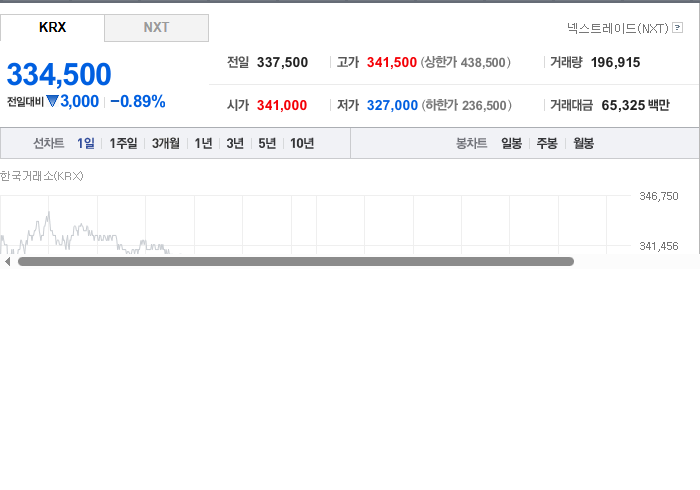Image resolution: width=700 pixels, height=490 pixels.
Task: Show the 주봉 weekly candle chart
Action: click(547, 143)
